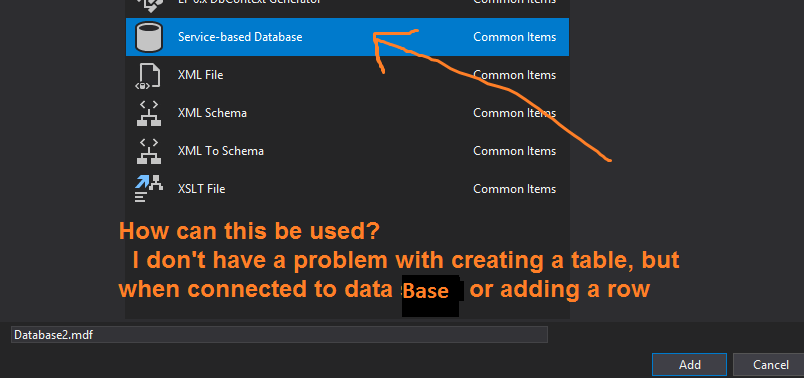
Task: Click the Database2.mdf name field
Action: click(279, 335)
